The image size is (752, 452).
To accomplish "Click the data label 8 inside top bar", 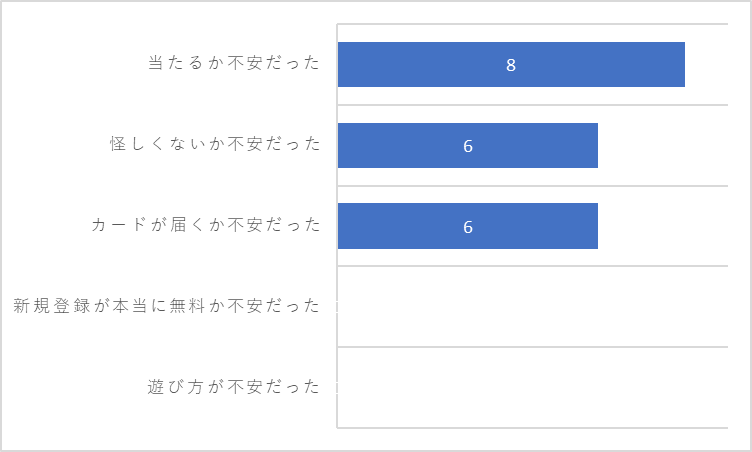I will point(511,65).
